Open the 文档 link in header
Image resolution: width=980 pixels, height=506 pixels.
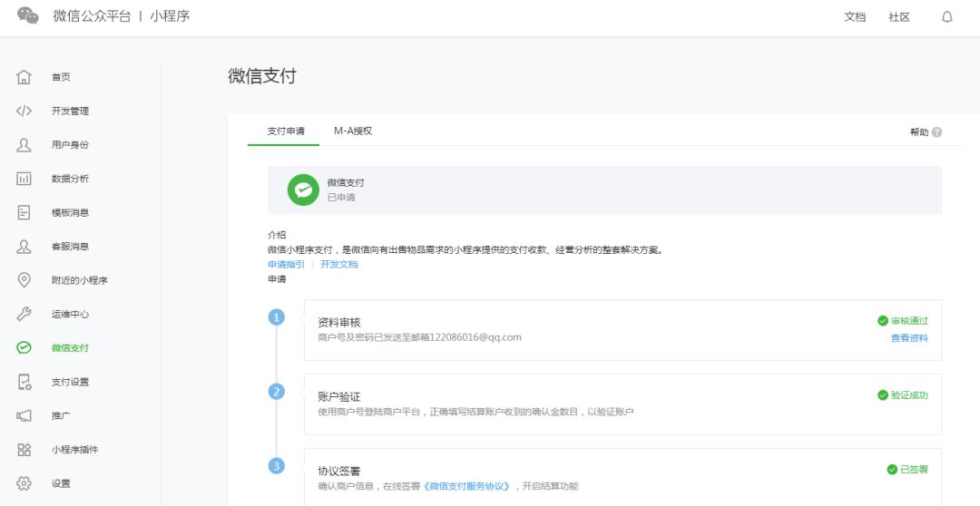[x=855, y=17]
